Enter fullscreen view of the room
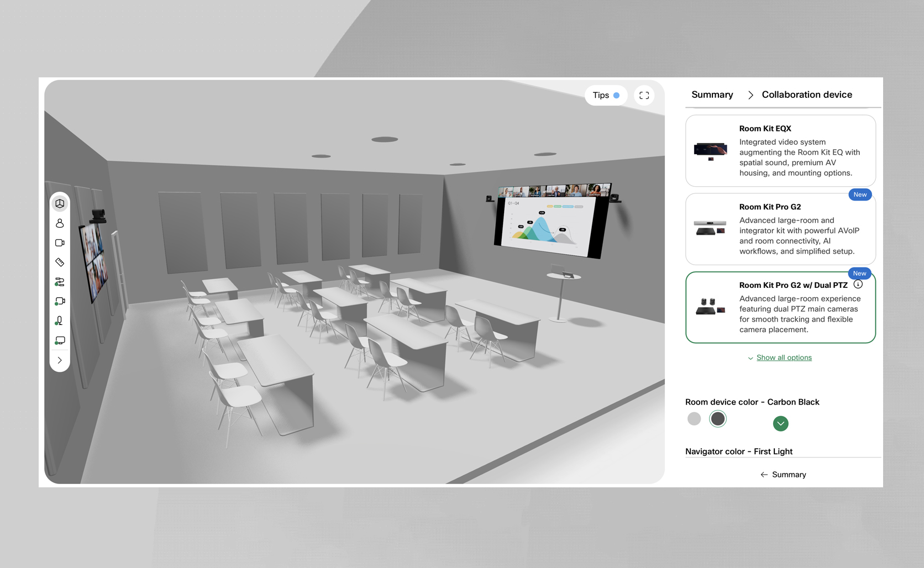924x568 pixels. 644,95
